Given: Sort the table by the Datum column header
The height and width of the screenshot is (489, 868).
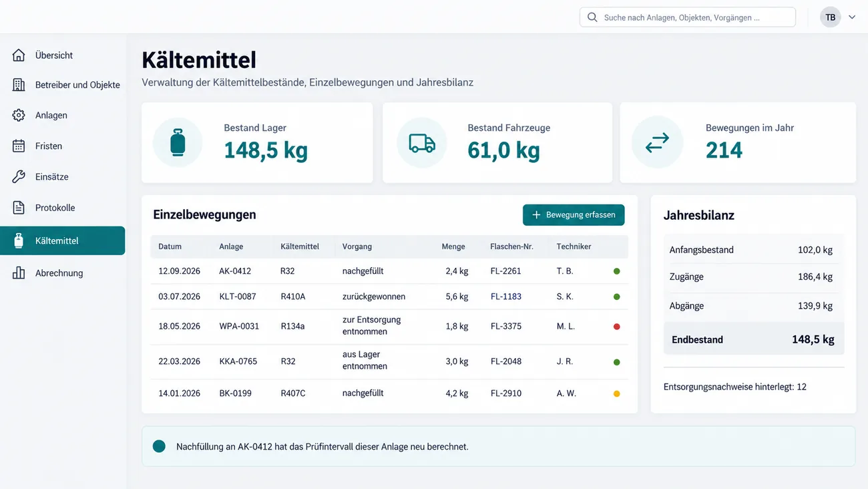Looking at the screenshot, I should 170,247.
